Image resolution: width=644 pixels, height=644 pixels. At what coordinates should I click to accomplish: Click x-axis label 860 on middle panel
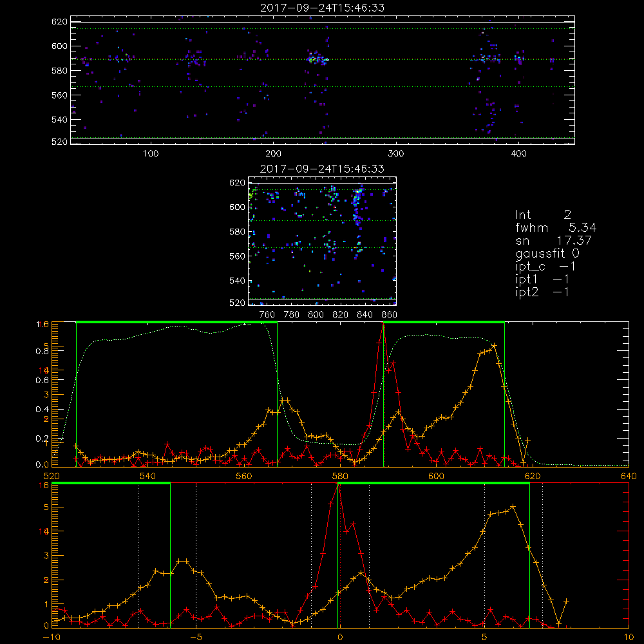[390, 315]
